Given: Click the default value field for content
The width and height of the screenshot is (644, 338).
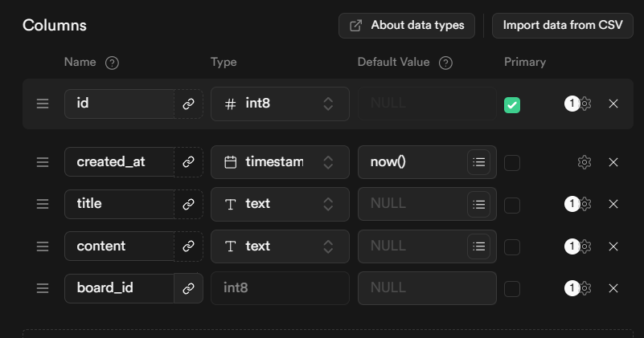Looking at the screenshot, I should (410, 246).
